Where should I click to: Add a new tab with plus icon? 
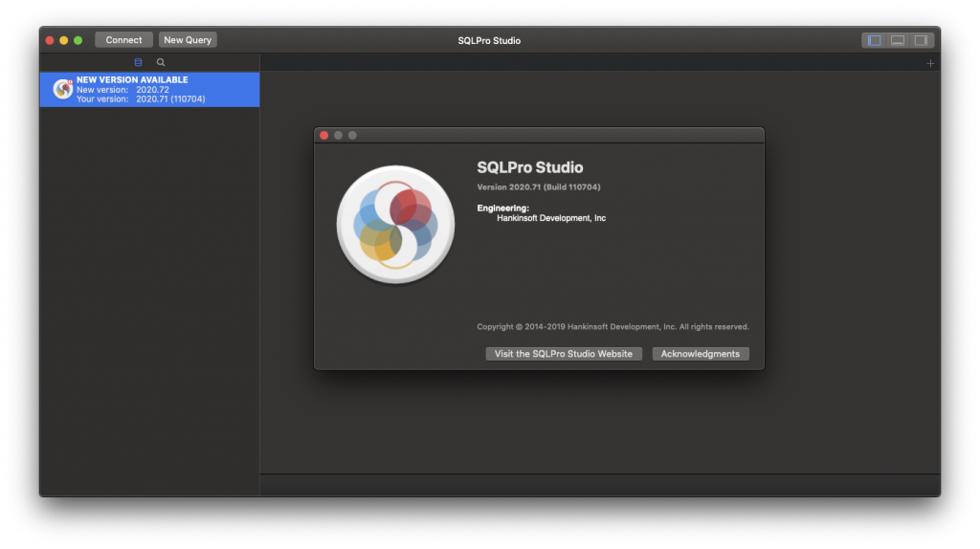pyautogui.click(x=930, y=63)
